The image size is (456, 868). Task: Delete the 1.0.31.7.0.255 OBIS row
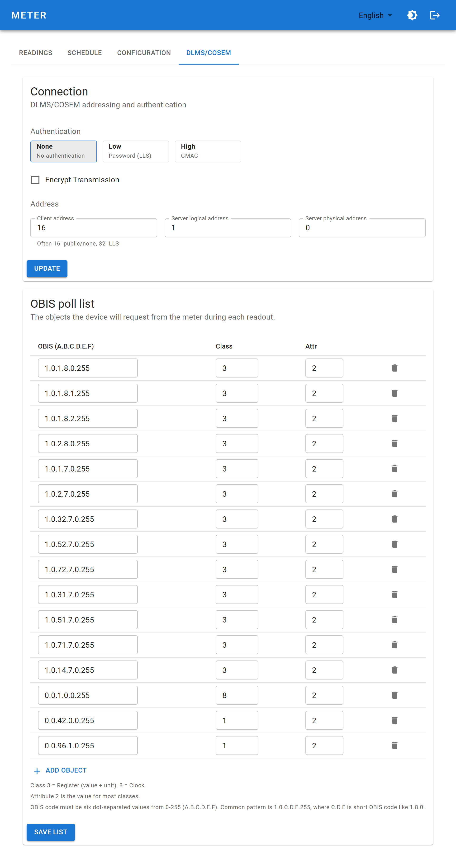point(395,594)
